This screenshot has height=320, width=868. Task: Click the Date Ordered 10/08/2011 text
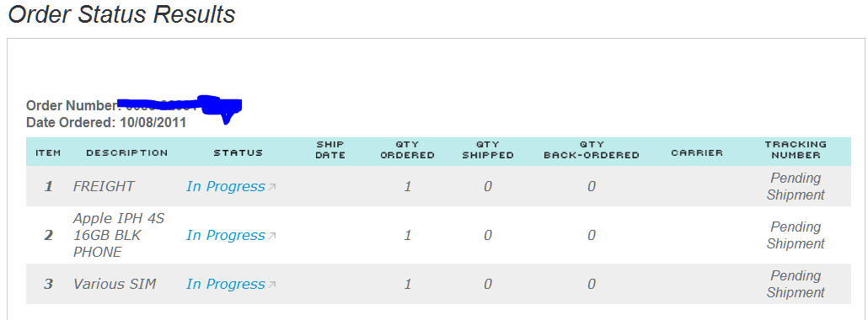106,123
